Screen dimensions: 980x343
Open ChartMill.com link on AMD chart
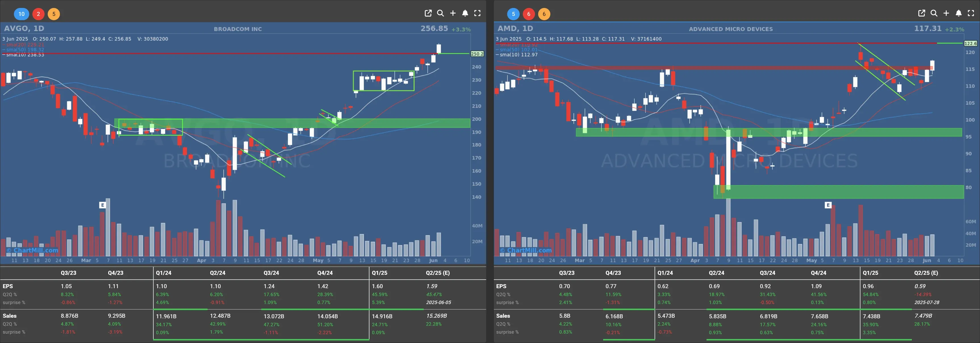[x=526, y=250]
